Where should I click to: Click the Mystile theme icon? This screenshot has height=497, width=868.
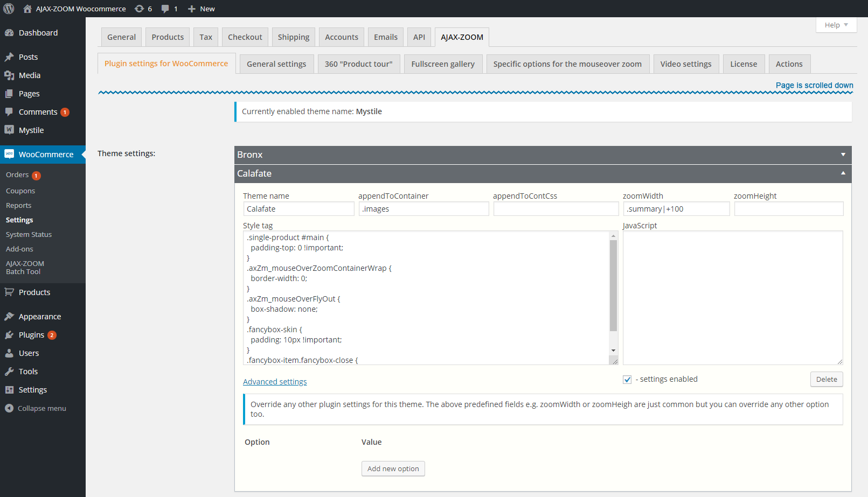9,130
